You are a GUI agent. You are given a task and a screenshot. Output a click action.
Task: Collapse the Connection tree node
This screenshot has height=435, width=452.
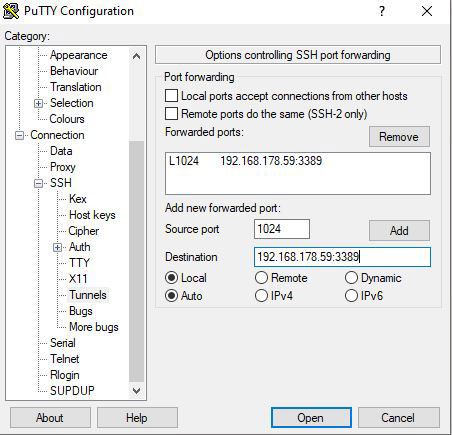19,135
